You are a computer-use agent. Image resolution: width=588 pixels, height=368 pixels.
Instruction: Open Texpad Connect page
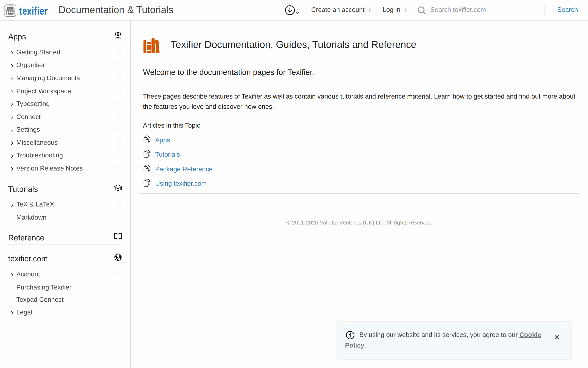[x=40, y=300]
